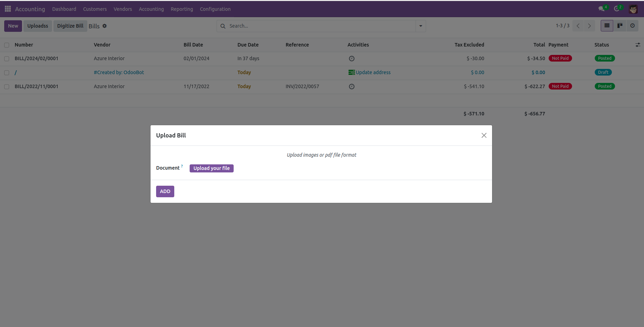644x327 pixels.
Task: Open the Vendors menu
Action: pyautogui.click(x=123, y=9)
